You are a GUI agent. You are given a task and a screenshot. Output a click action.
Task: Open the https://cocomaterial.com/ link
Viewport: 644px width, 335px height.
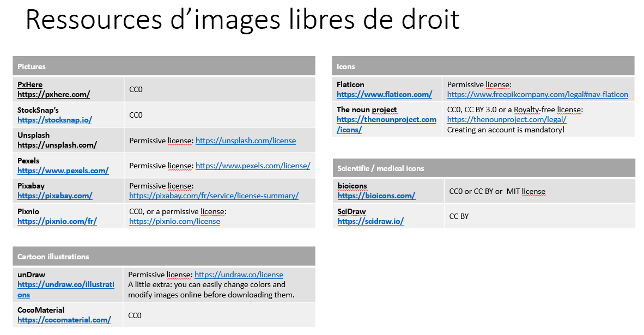pyautogui.click(x=64, y=320)
